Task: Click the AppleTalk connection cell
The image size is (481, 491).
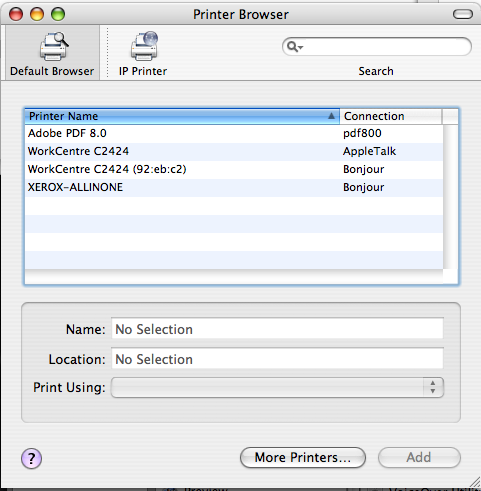Action: coord(369,151)
